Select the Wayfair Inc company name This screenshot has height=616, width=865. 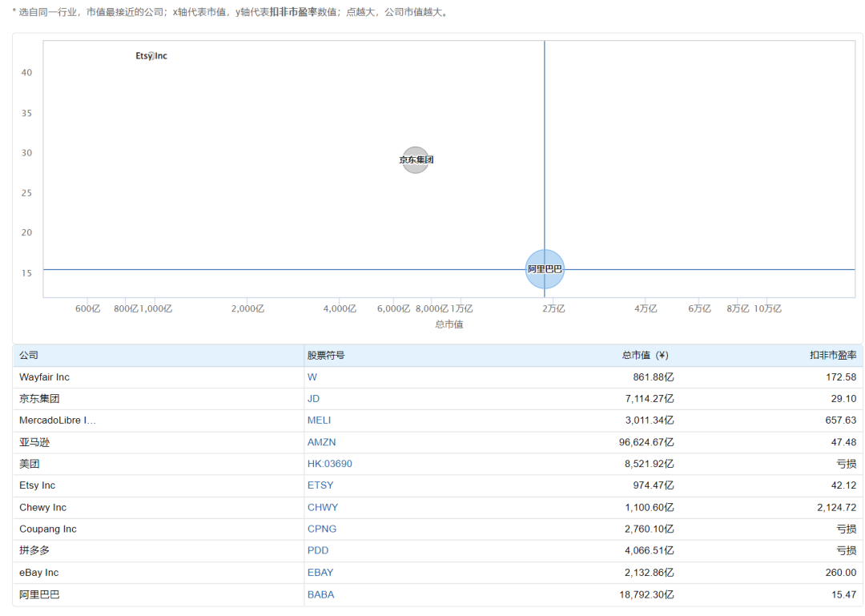pyautogui.click(x=44, y=377)
